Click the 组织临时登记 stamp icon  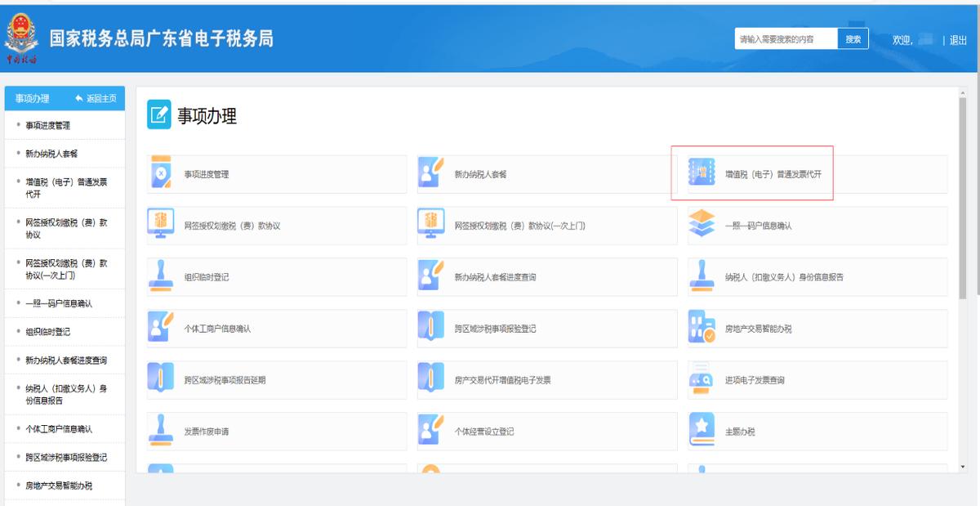coord(160,277)
